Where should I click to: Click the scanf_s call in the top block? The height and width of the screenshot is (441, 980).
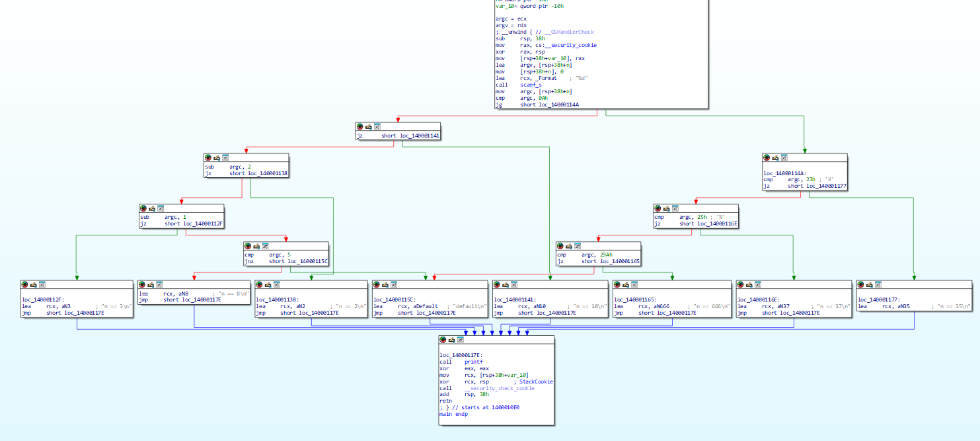(x=531, y=85)
